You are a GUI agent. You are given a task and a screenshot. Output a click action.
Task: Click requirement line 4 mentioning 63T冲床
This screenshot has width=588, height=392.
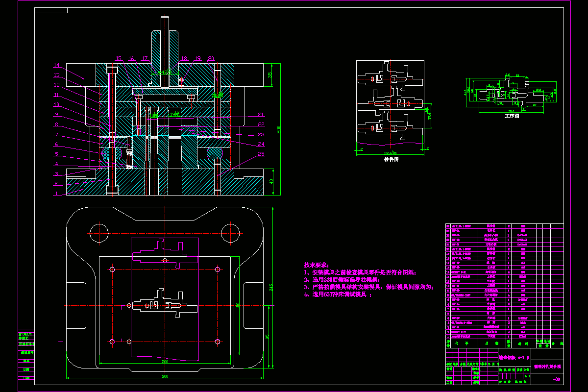tap(339, 294)
